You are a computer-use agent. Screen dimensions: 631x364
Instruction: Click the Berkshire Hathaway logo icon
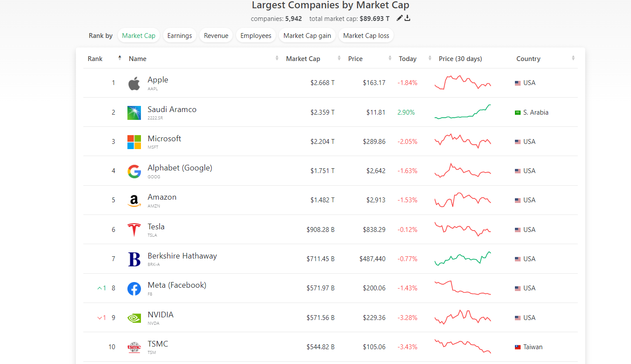coord(134,259)
